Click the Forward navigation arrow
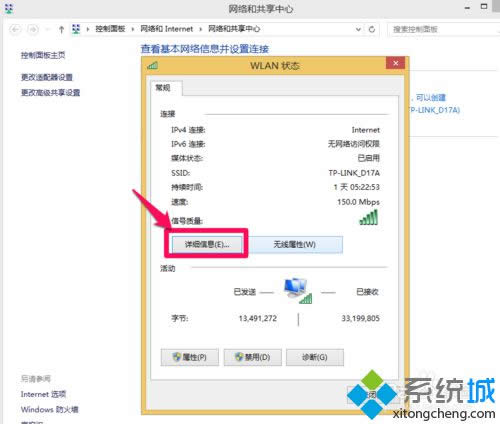The width and height of the screenshot is (500, 424). coord(33,29)
